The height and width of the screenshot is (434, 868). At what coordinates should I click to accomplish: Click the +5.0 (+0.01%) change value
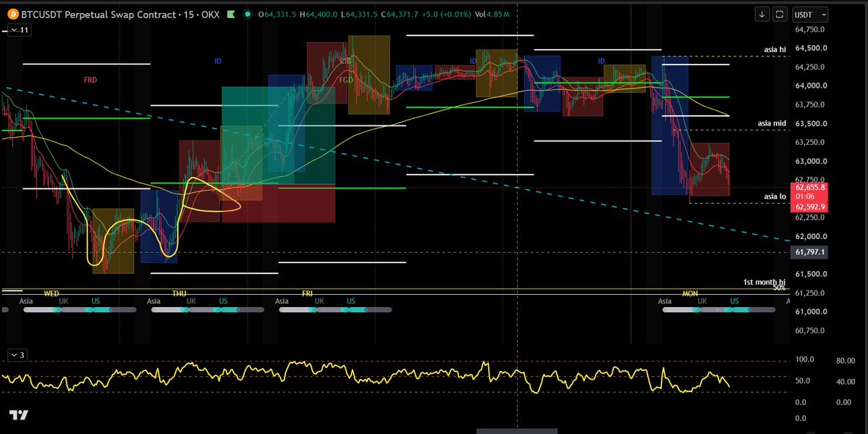click(448, 14)
